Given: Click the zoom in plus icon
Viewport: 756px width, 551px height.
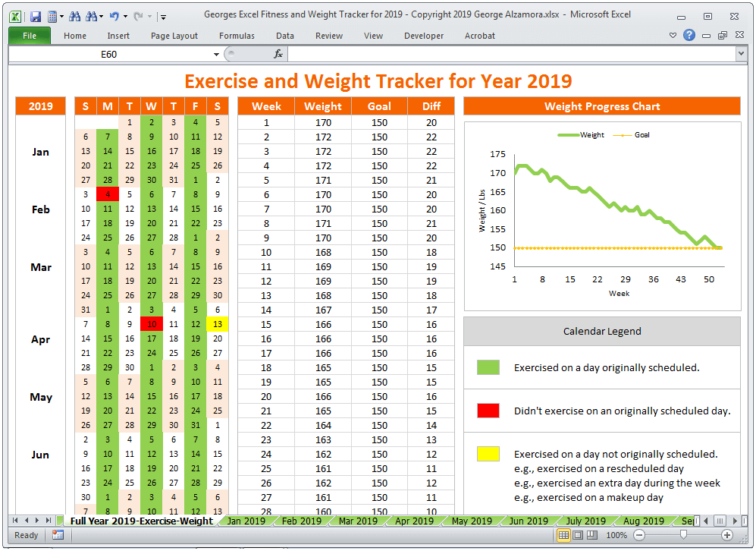Looking at the screenshot, I should 726,535.
